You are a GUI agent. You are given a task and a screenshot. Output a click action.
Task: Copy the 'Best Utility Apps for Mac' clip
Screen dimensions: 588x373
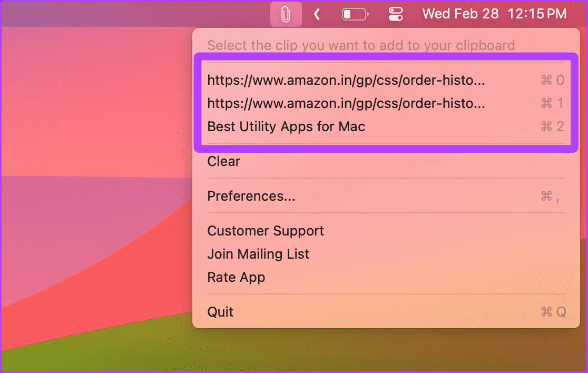(386, 126)
